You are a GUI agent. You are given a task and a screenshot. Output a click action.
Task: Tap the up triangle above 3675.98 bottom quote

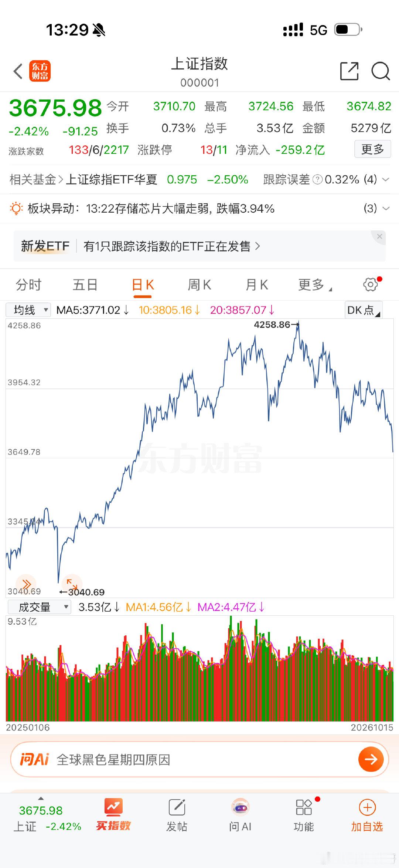tap(41, 798)
